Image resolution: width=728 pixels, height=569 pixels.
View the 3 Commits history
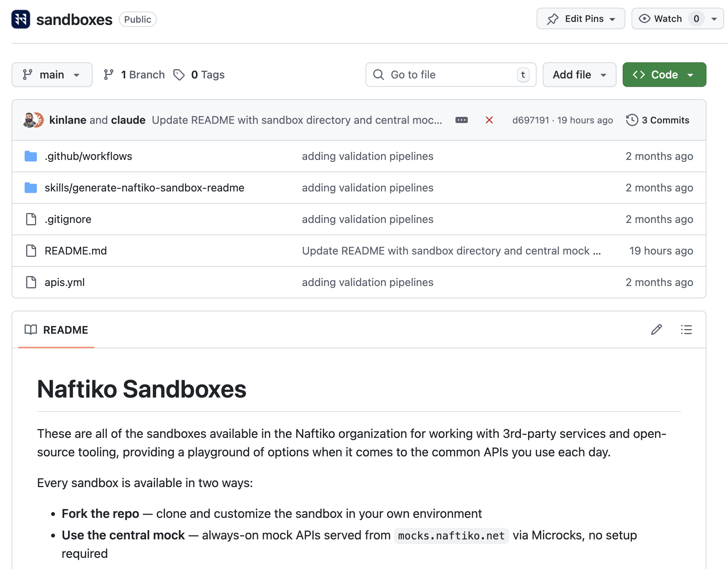(658, 120)
